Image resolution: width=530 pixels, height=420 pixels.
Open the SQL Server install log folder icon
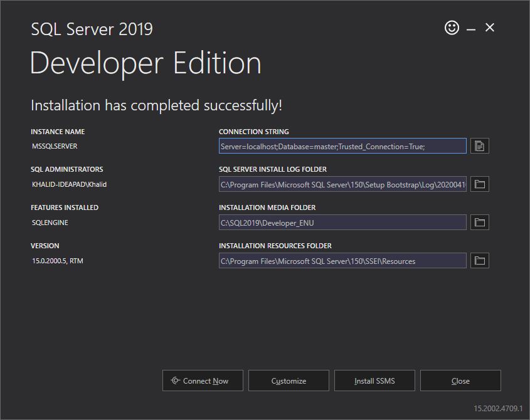[479, 184]
